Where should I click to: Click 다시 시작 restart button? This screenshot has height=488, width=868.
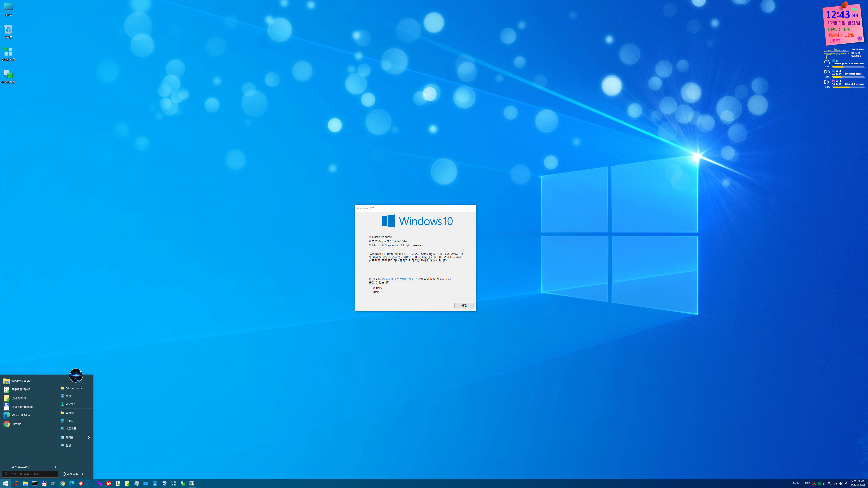click(70, 474)
